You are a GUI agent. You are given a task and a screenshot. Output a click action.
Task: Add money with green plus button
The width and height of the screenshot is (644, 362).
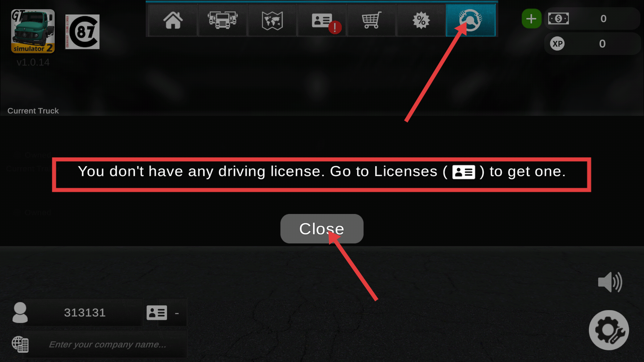(531, 19)
